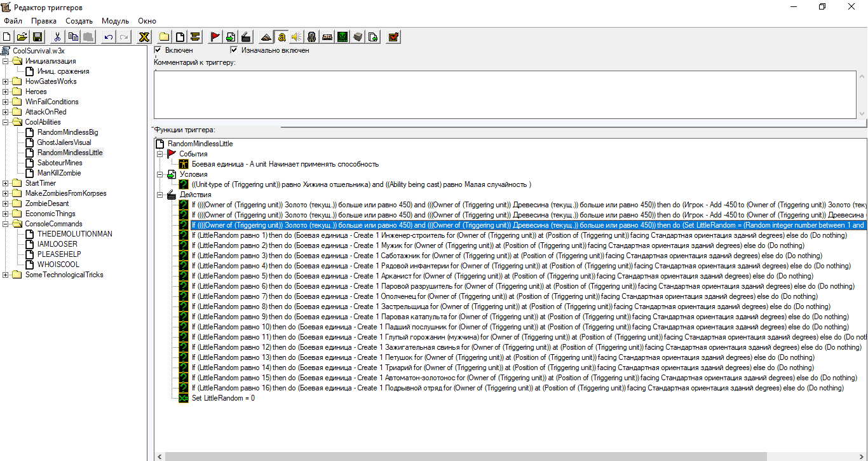This screenshot has width=868, height=461.
Task: Select the IAMLOOSER trigger
Action: coord(57,244)
